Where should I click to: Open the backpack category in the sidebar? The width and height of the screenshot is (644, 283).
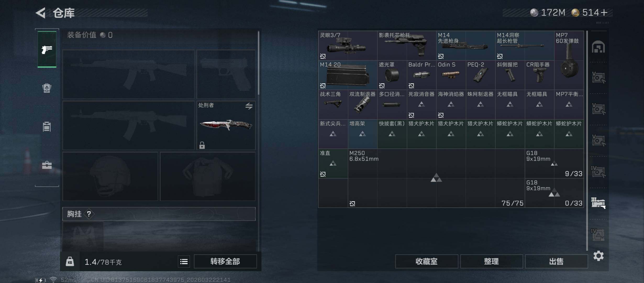47,88
